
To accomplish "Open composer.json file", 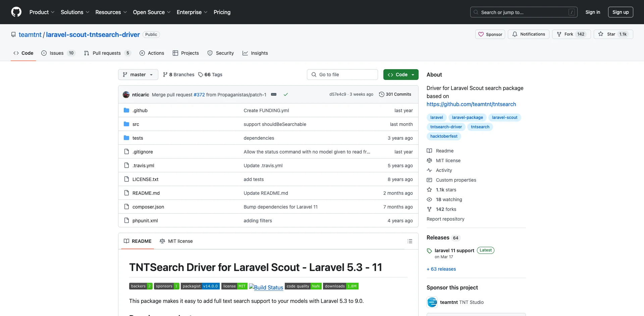I will pyautogui.click(x=148, y=207).
